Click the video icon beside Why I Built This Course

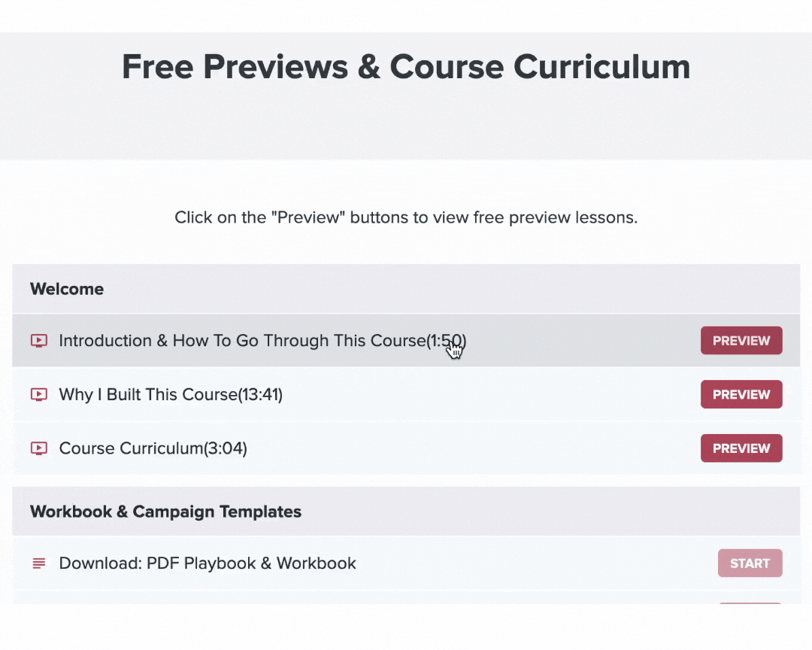click(x=39, y=394)
